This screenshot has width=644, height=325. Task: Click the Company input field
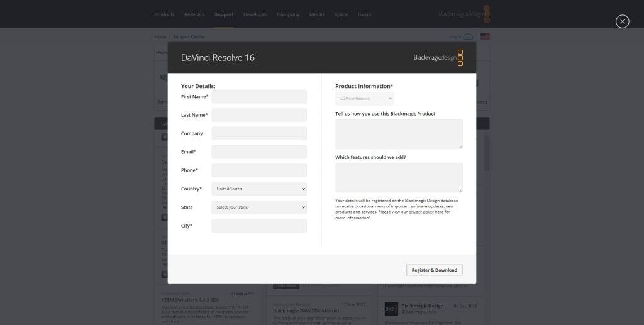pyautogui.click(x=259, y=134)
